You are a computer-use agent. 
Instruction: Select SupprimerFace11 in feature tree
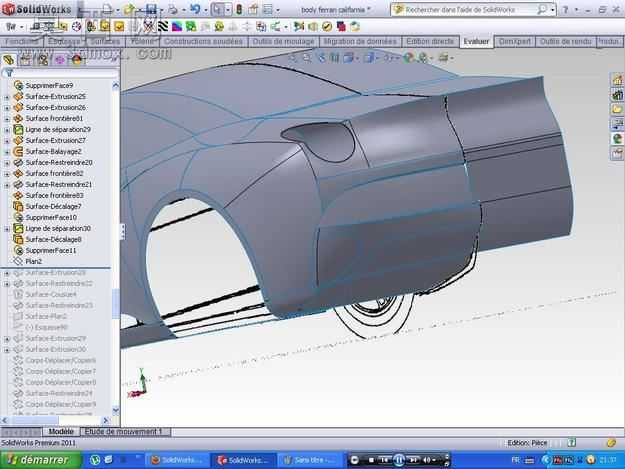point(51,250)
